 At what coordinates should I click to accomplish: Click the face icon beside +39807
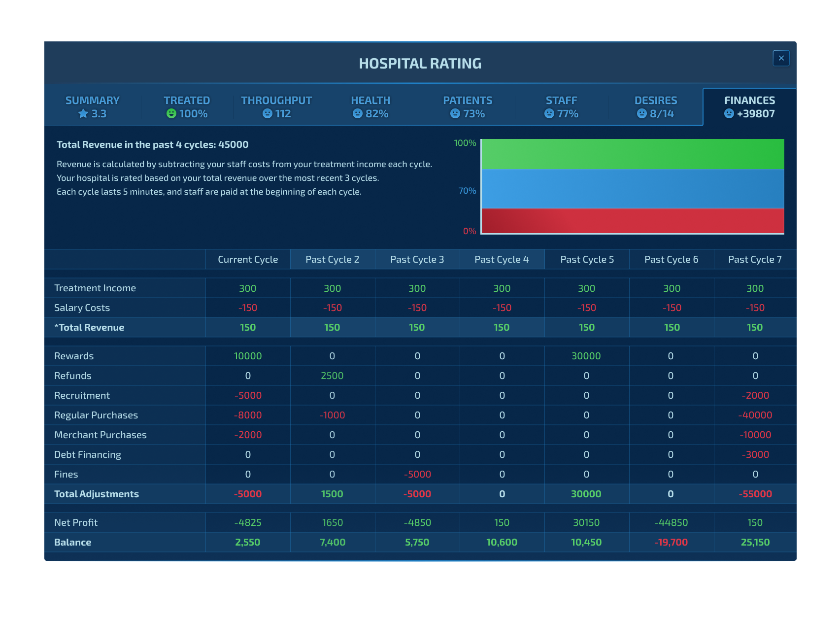(x=729, y=114)
